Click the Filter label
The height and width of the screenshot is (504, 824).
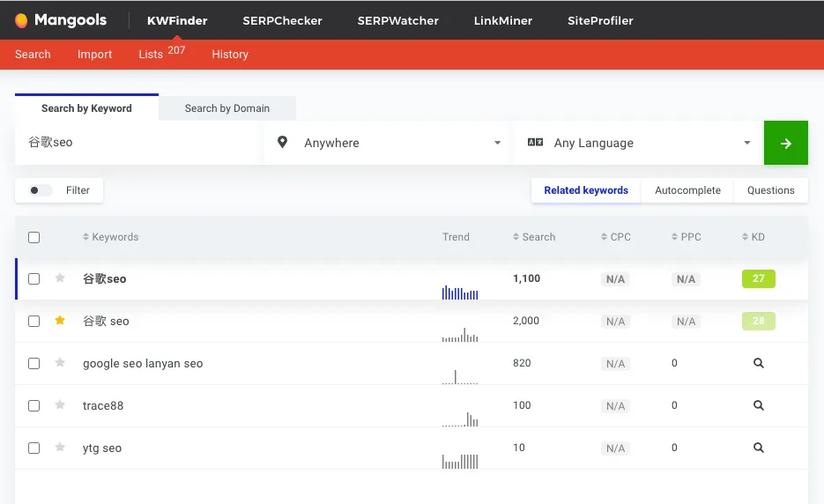point(78,190)
